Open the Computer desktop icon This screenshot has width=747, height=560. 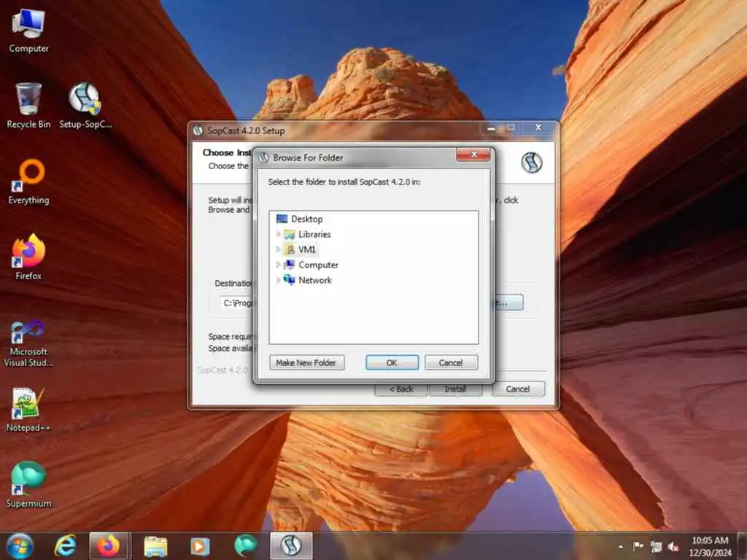pyautogui.click(x=28, y=31)
